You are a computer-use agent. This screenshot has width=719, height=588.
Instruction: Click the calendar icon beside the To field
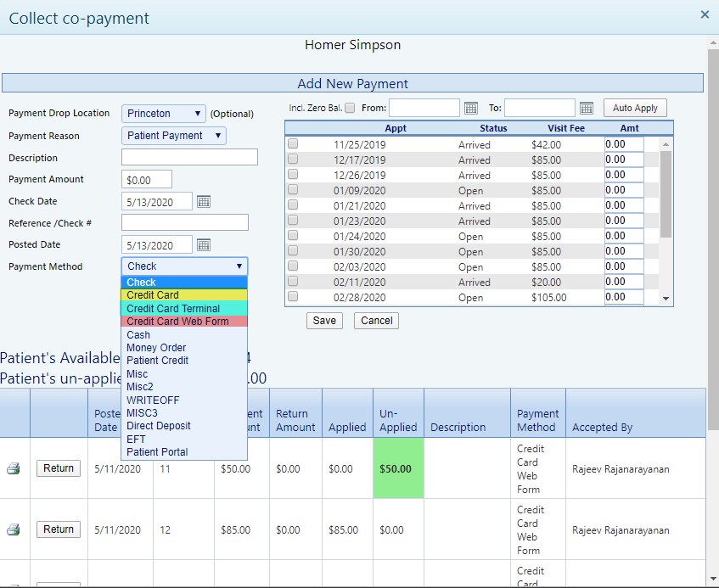click(586, 108)
